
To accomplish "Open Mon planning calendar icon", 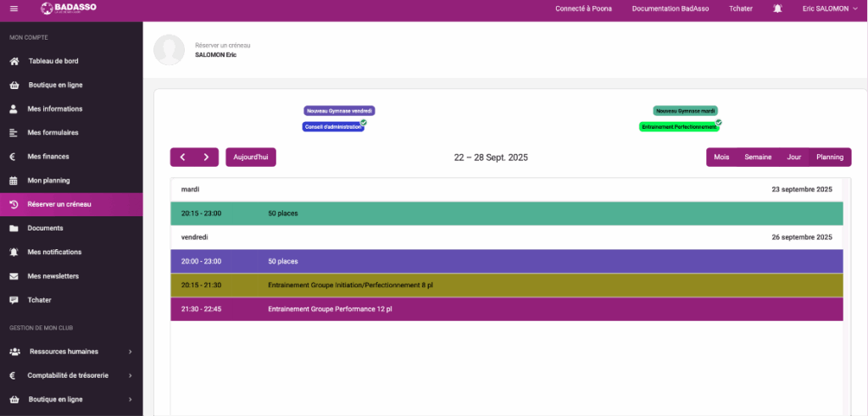I will (x=14, y=180).
